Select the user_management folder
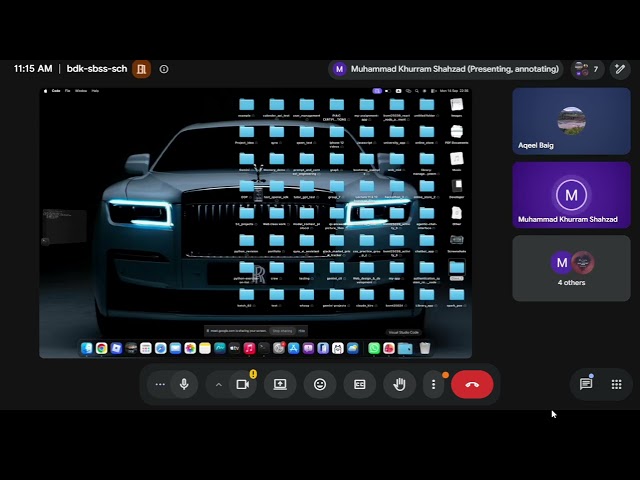The width and height of the screenshot is (640, 480). click(307, 108)
